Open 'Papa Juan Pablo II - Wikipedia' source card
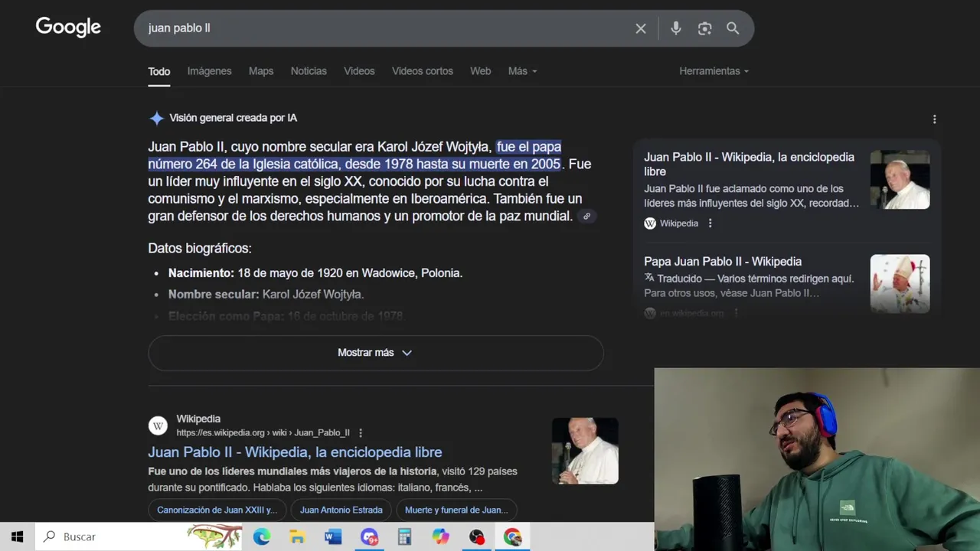 point(723,262)
